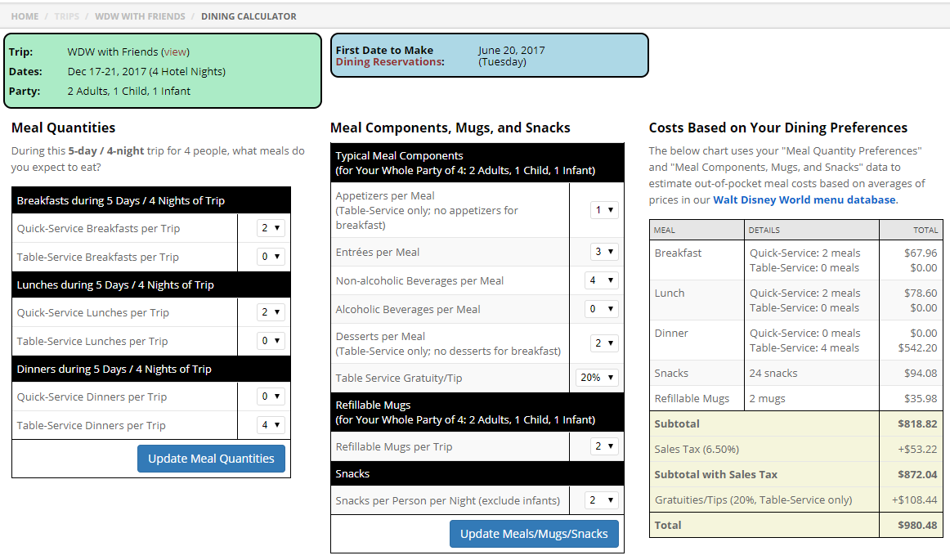Select Entrées per Meal dropdown

click(x=604, y=252)
